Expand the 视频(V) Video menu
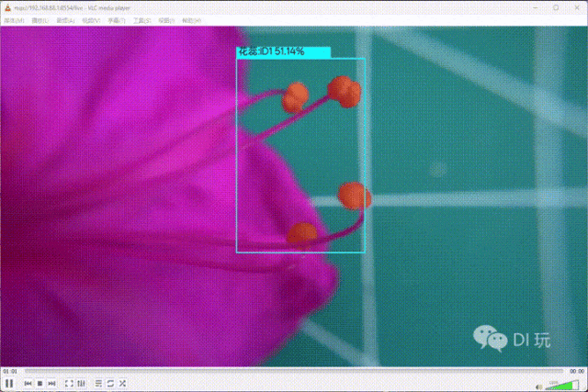The width and height of the screenshot is (588, 392). 92,19
